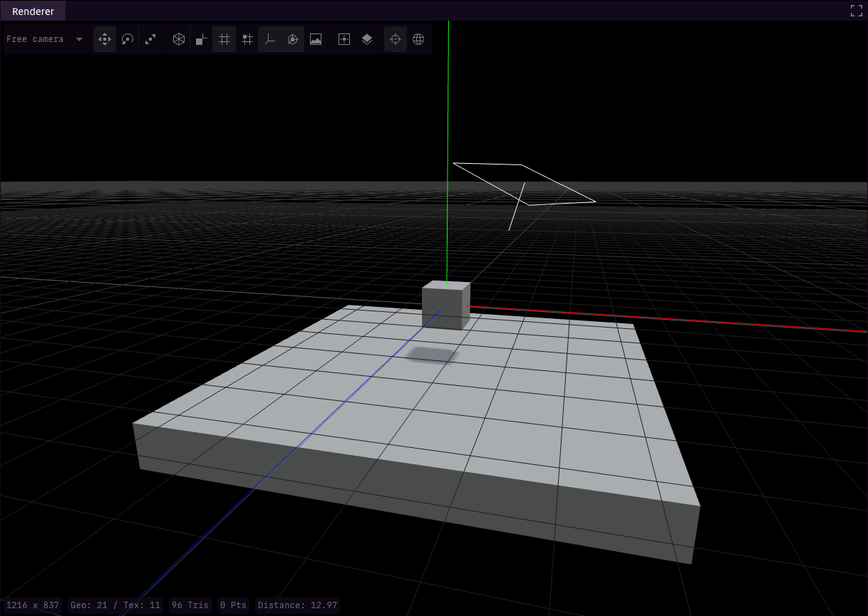Image resolution: width=868 pixels, height=616 pixels.
Task: Select the zoom/scale view tool
Action: point(150,39)
